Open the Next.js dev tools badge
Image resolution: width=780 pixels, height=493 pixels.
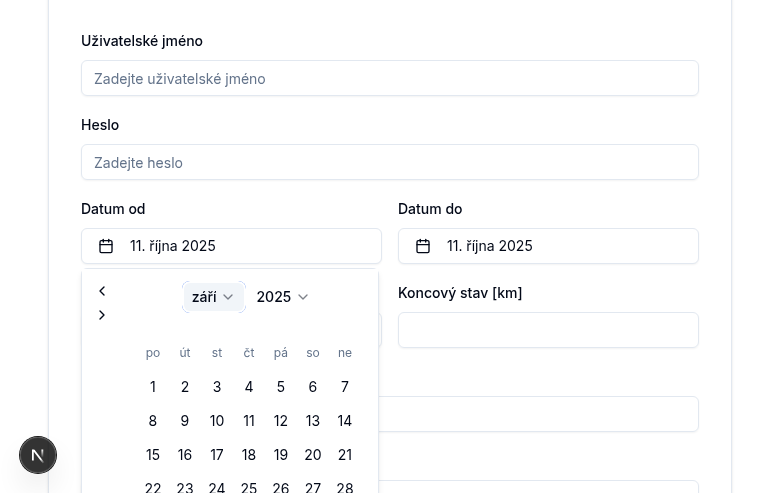point(38,455)
